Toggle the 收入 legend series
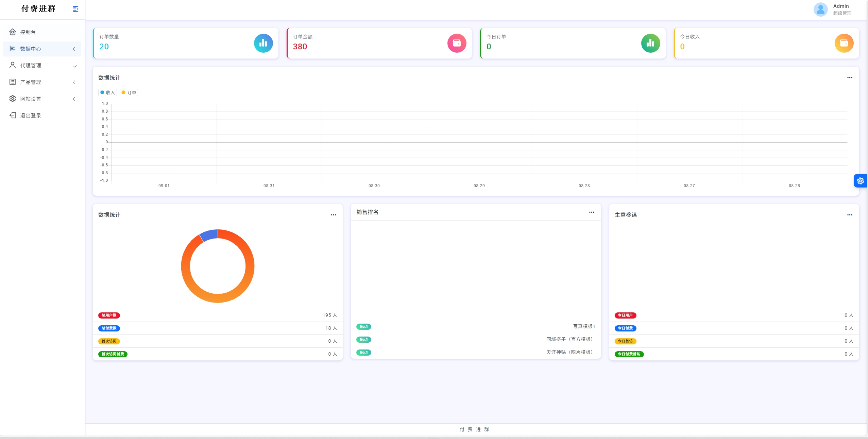 [x=108, y=93]
